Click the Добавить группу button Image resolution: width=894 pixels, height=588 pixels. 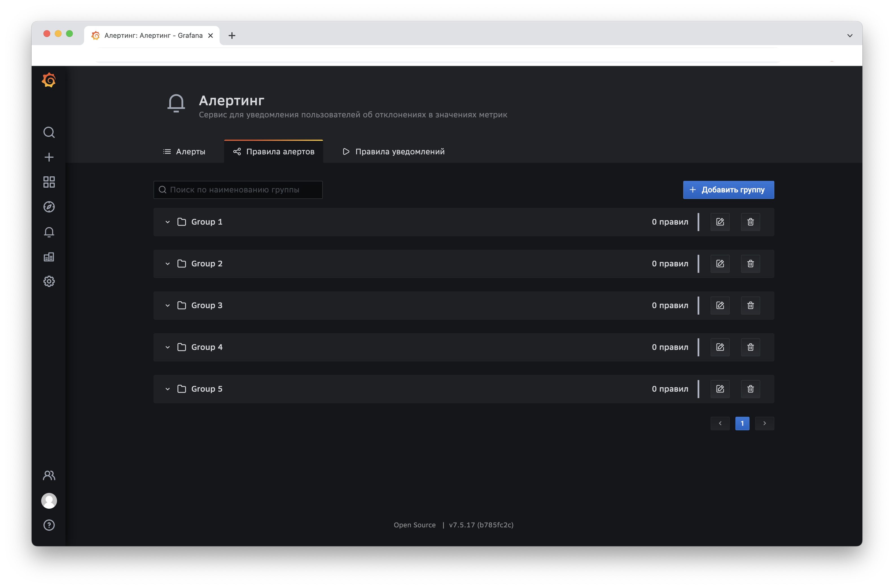click(728, 190)
